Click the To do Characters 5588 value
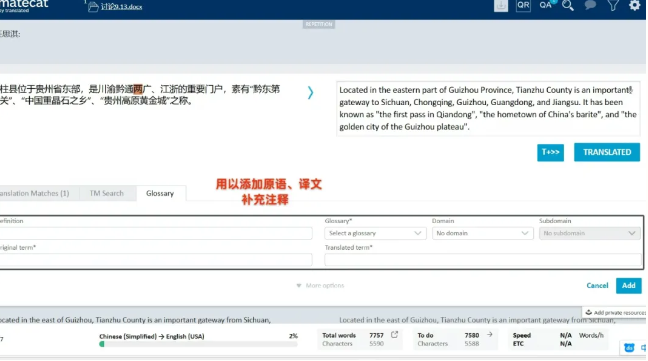The image size is (648, 361). 472,344
